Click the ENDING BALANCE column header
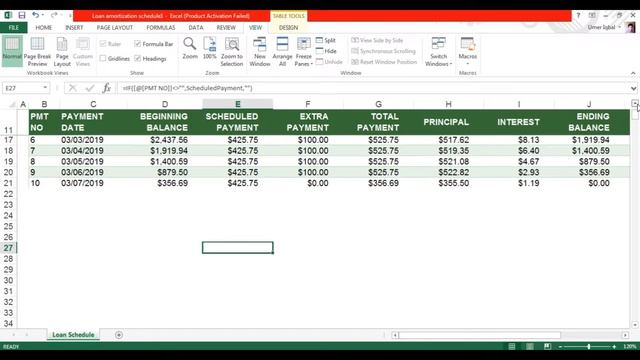Viewport: 640px width, 360px height. 589,122
